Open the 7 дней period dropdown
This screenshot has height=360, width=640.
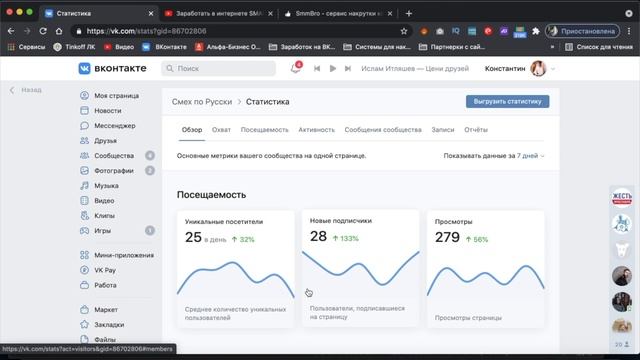coord(531,156)
